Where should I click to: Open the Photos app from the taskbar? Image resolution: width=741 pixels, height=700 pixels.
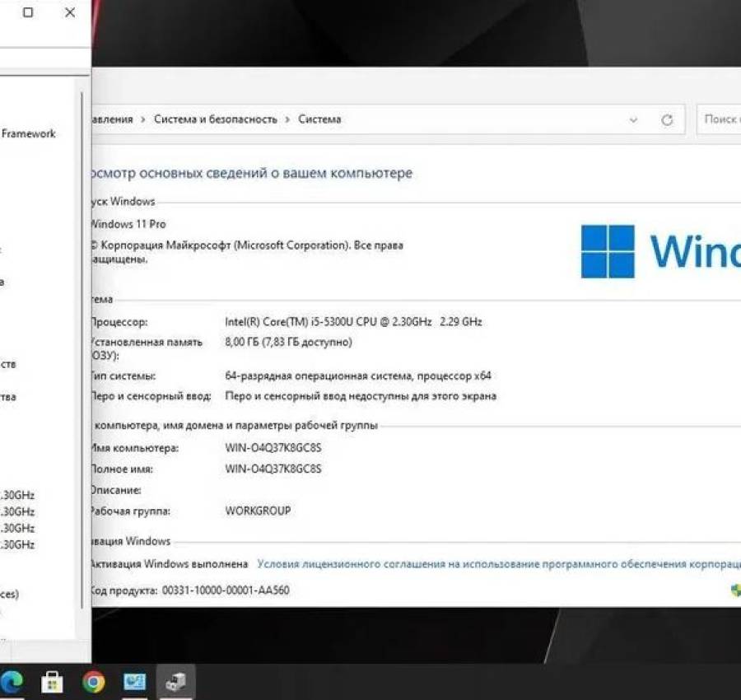click(x=133, y=681)
